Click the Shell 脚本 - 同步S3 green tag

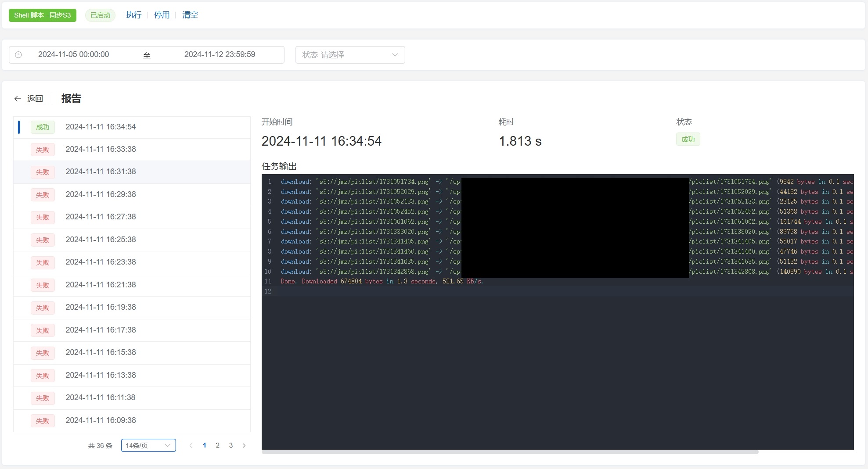(43, 15)
